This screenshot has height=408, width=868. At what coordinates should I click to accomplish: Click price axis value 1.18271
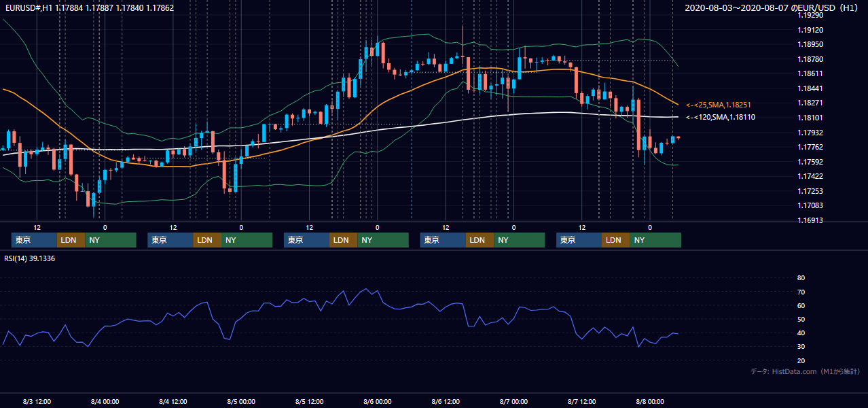click(x=810, y=103)
